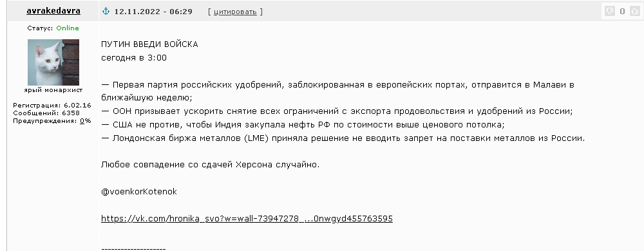This screenshot has width=644, height=251.
Task: Click the сегодня в 3:00 line
Action: (x=134, y=57)
